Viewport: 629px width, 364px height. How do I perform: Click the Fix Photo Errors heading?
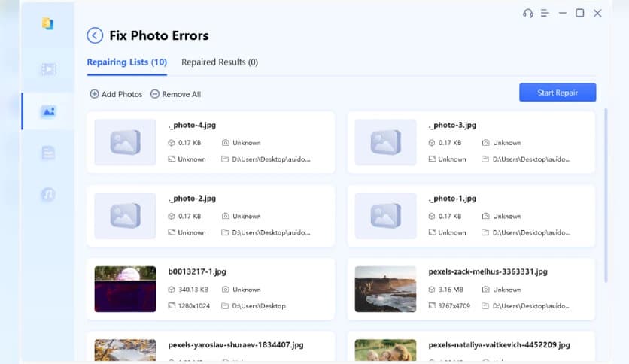click(159, 35)
